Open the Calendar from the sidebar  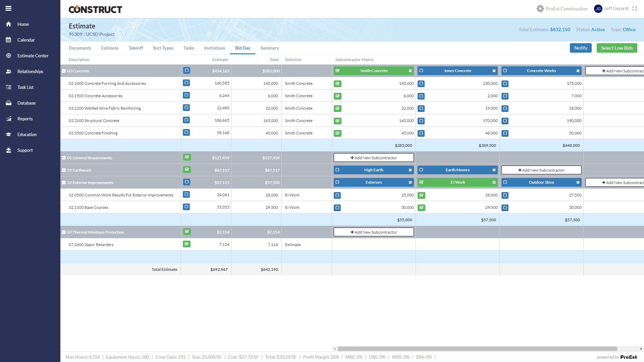coord(26,40)
